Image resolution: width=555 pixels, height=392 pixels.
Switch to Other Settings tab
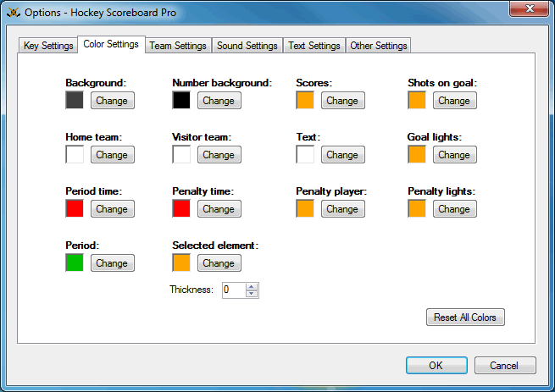379,45
